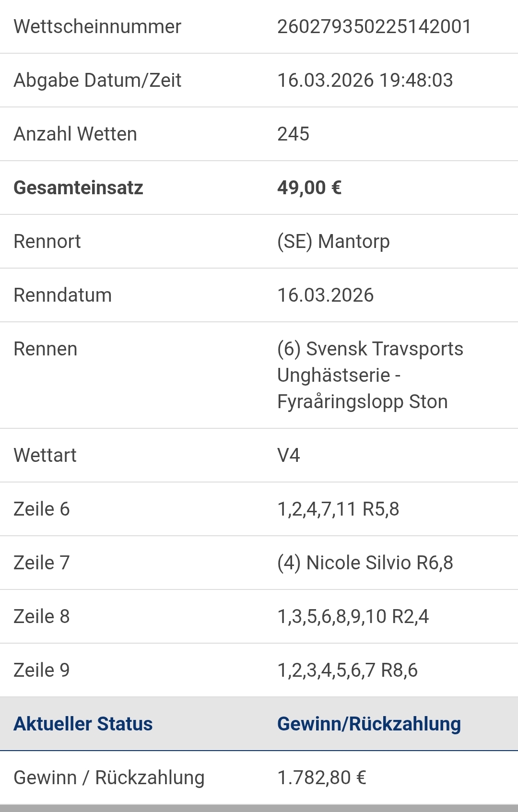Select the total stake 49,00 €
518x812 pixels.
309,188
